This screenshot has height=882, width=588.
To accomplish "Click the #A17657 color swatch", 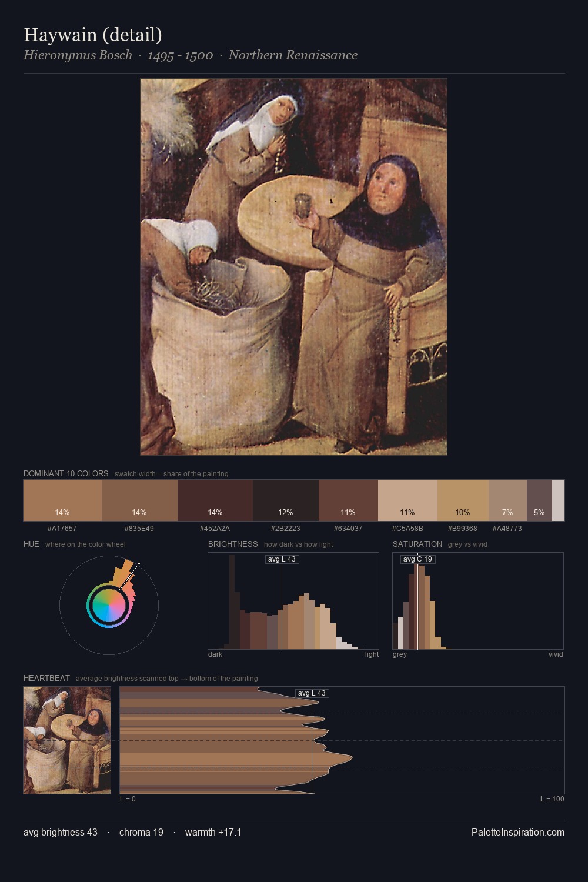I will click(x=62, y=500).
